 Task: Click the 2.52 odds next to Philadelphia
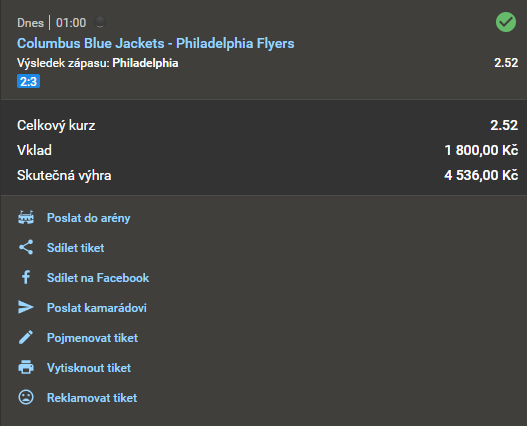click(506, 63)
